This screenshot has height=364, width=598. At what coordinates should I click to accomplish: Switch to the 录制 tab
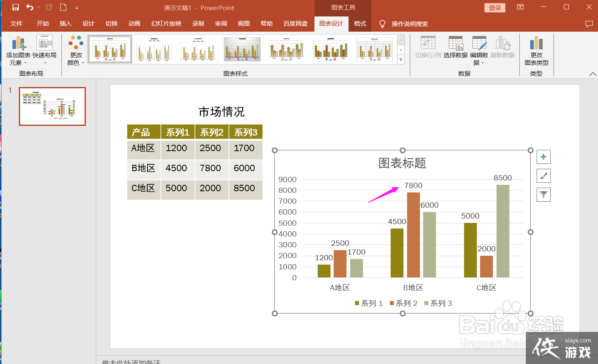(x=198, y=24)
